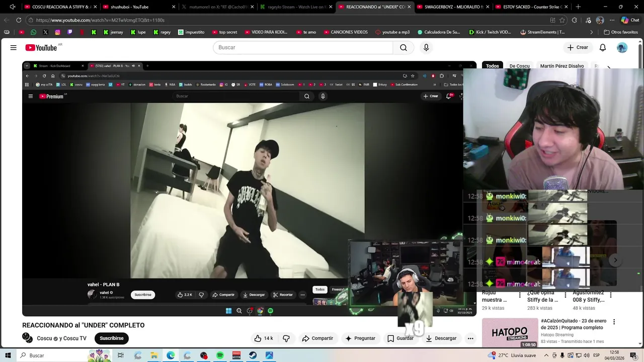
Task: Click the Suscribirse button for Coscu
Action: [x=112, y=338]
